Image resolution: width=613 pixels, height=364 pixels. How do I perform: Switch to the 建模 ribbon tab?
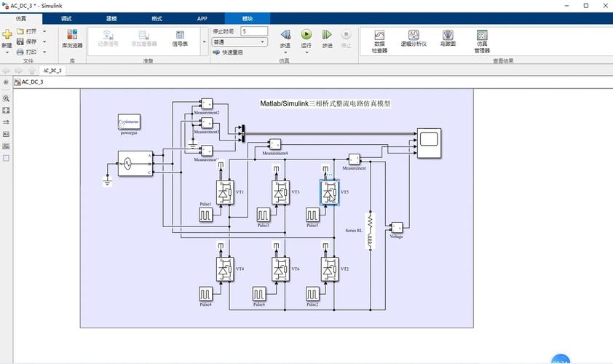[x=112, y=19]
